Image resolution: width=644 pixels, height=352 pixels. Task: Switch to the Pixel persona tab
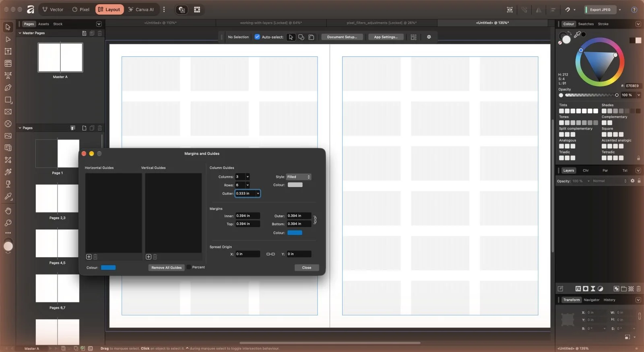click(x=81, y=9)
